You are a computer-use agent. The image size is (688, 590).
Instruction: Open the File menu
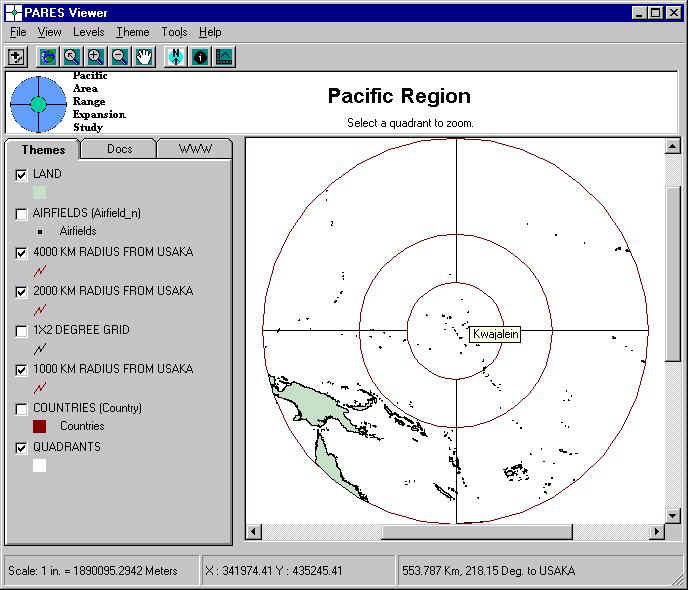tap(18, 32)
